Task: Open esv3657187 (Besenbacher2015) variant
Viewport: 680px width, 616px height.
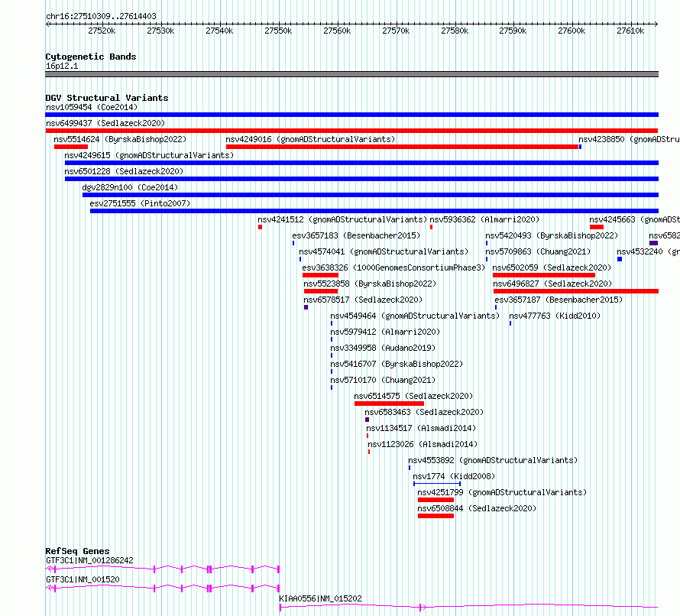Action: point(559,300)
